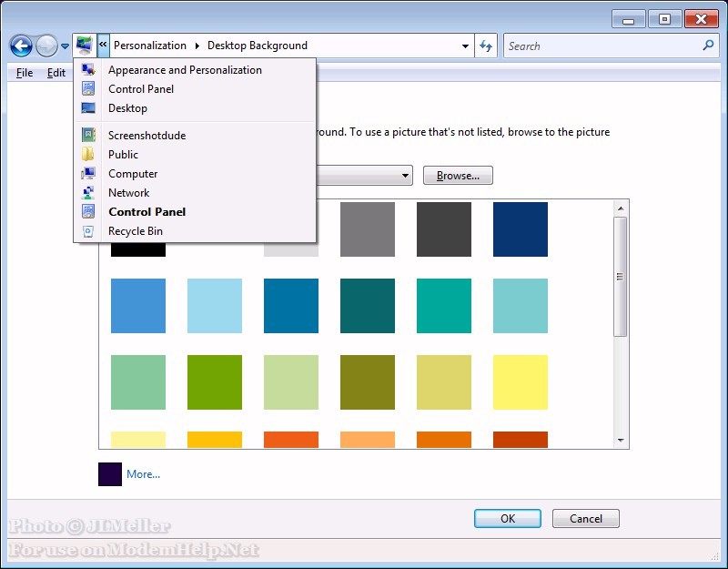
Task: Select the medium gray color swatch
Action: click(x=368, y=229)
